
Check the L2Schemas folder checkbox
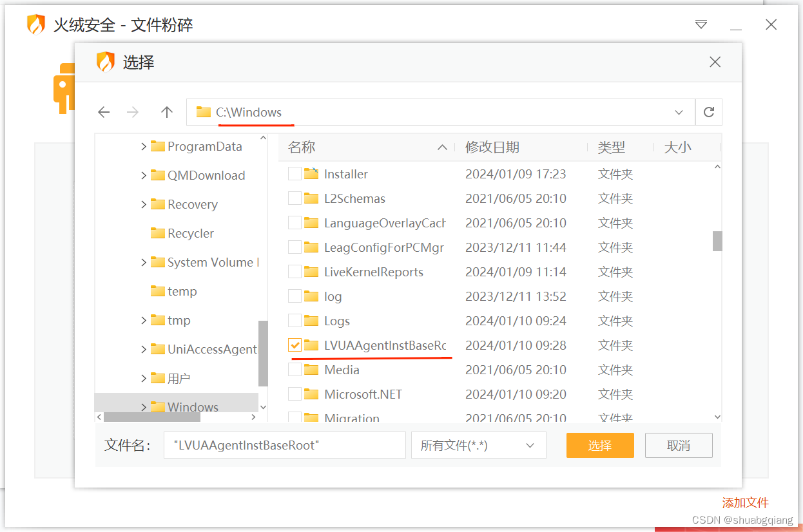click(x=295, y=198)
